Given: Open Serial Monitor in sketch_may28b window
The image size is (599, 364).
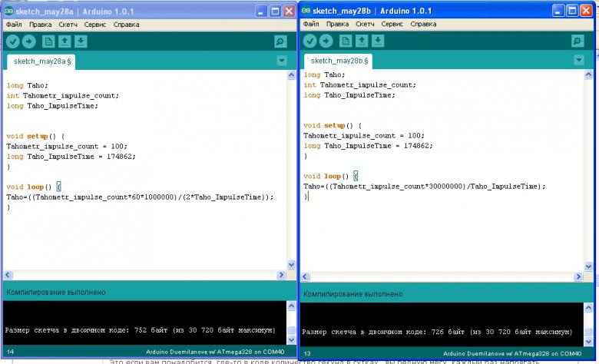Looking at the screenshot, I should point(577,41).
